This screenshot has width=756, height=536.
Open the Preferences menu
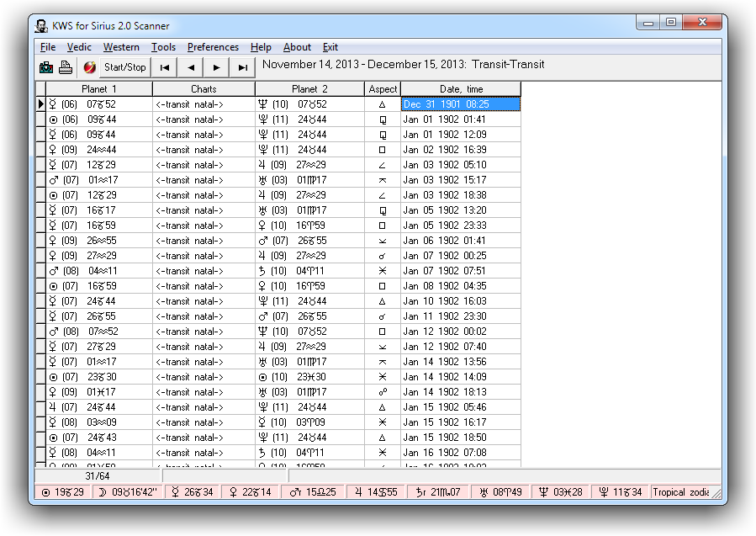(x=213, y=47)
